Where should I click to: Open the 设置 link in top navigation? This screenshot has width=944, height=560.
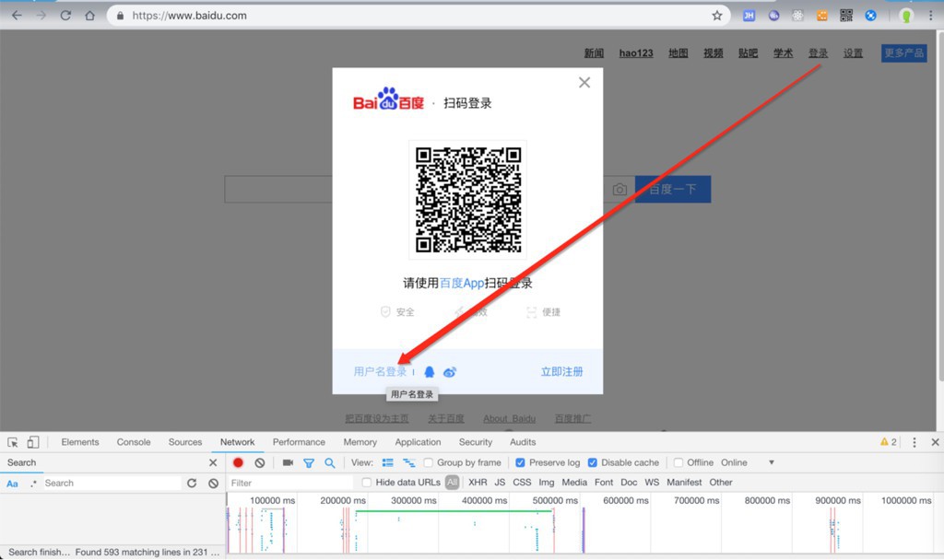point(853,52)
